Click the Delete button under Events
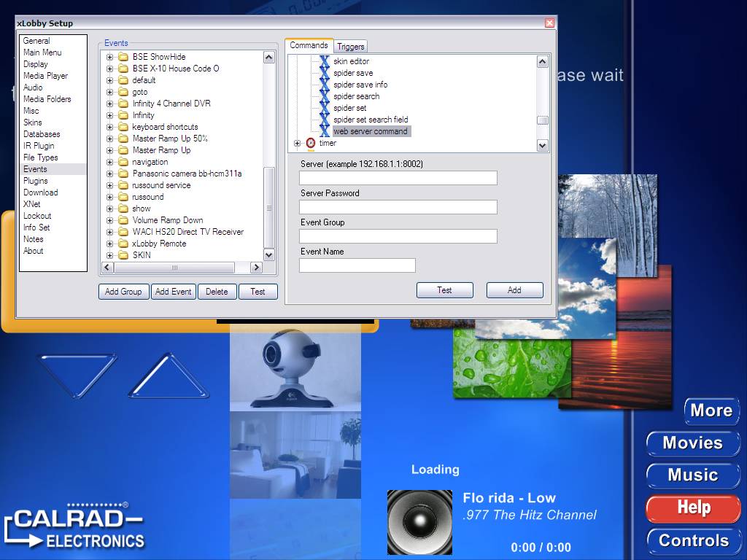Image resolution: width=747 pixels, height=560 pixels. pyautogui.click(x=217, y=292)
